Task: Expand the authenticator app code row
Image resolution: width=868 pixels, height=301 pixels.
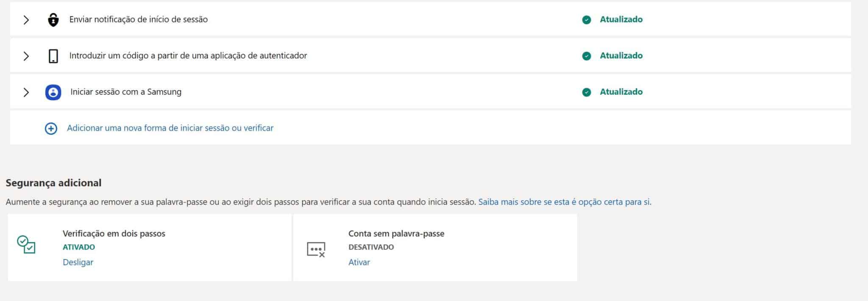Action: pos(26,56)
